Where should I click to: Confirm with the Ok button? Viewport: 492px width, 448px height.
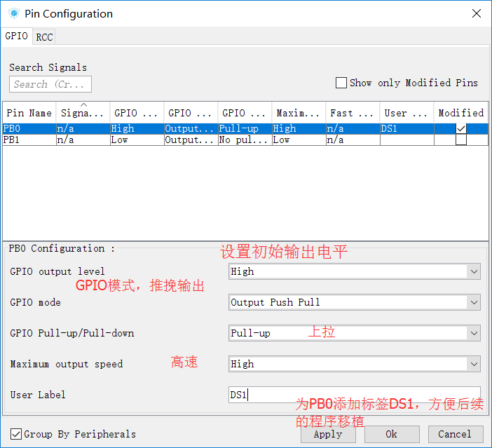(391, 434)
